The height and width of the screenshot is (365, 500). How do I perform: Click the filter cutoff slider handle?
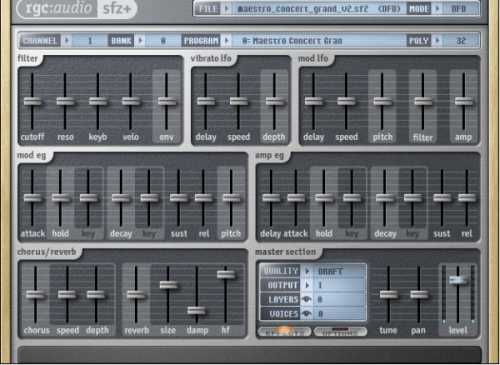coord(32,101)
